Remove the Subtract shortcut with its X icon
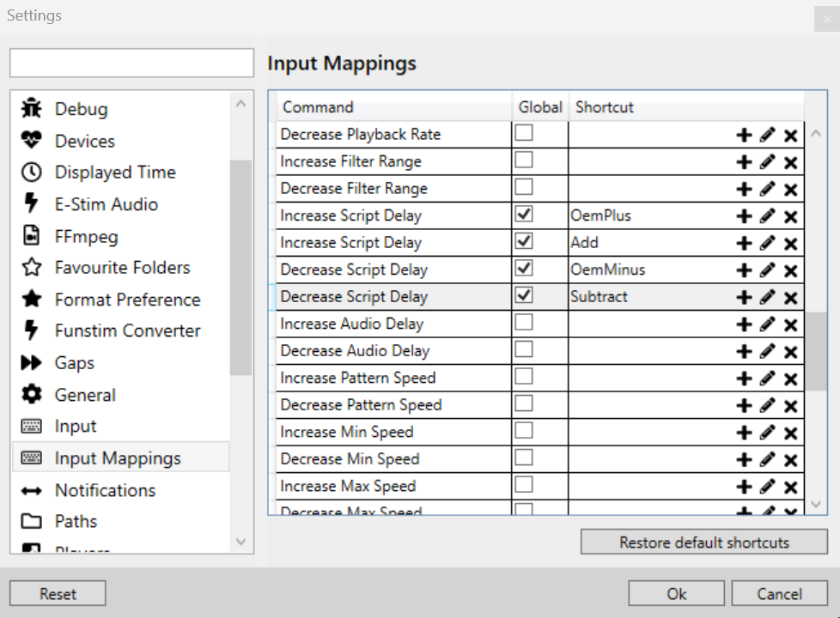This screenshot has height=618, width=840. tap(791, 298)
